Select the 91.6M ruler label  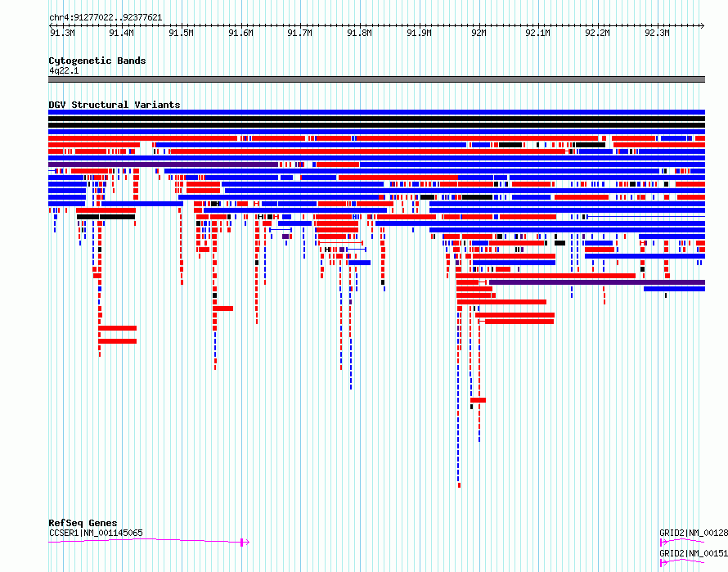pos(241,33)
